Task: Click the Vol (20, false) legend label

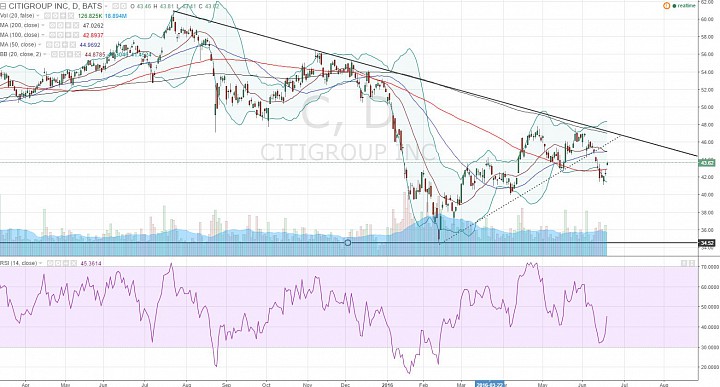Action: coord(17,16)
